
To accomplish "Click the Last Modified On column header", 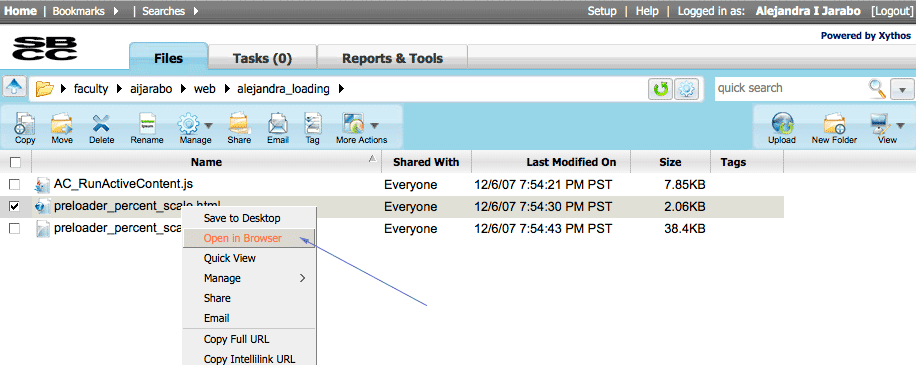I will [x=571, y=162].
